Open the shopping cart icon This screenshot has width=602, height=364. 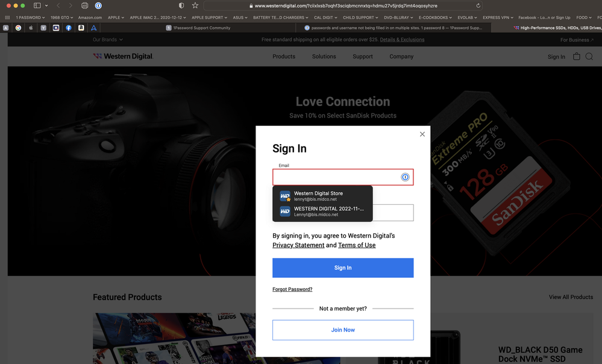click(577, 57)
